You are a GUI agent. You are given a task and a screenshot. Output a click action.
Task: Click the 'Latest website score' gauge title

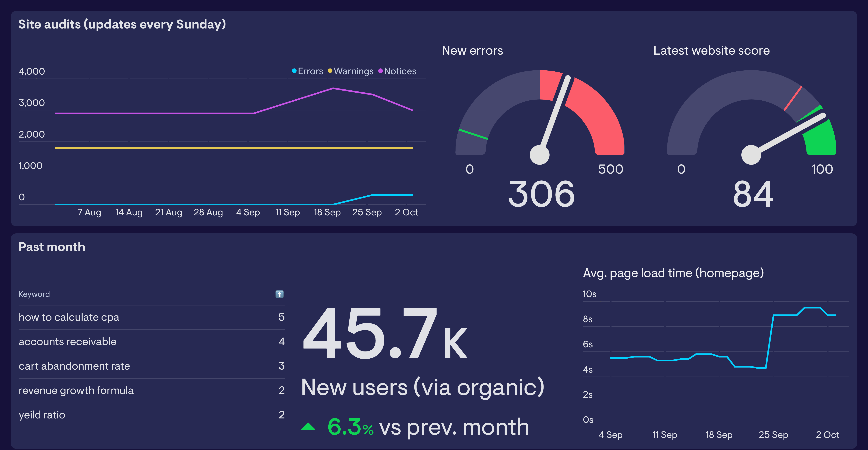click(712, 51)
